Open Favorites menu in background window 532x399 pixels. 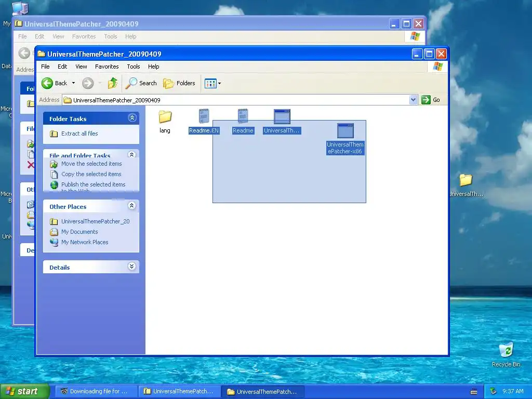coord(84,36)
